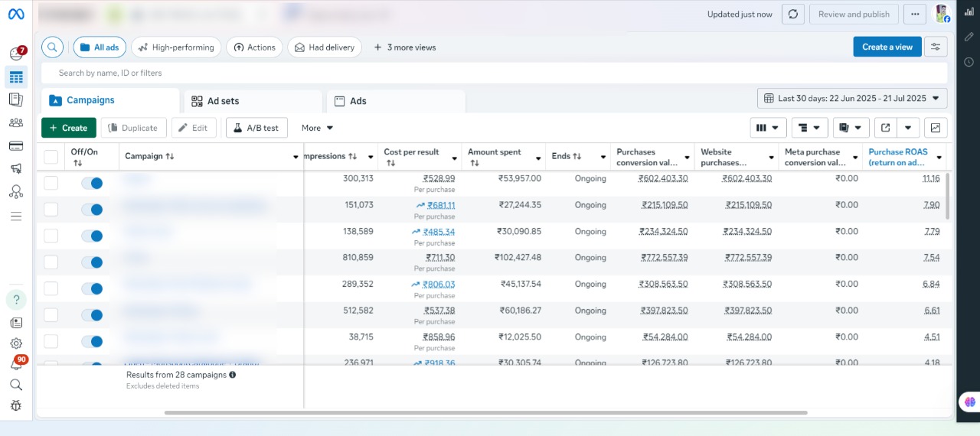Open the columns layout dropdown

[768, 128]
